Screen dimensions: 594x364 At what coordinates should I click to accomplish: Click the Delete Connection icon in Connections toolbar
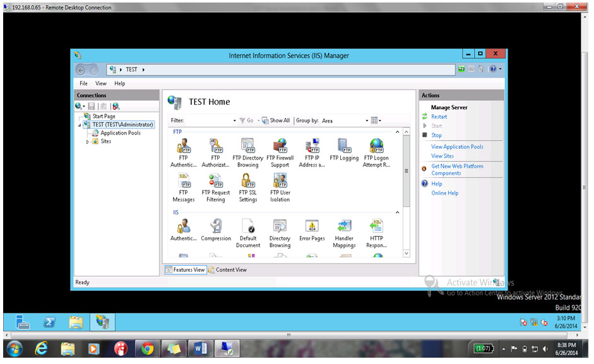[116, 107]
